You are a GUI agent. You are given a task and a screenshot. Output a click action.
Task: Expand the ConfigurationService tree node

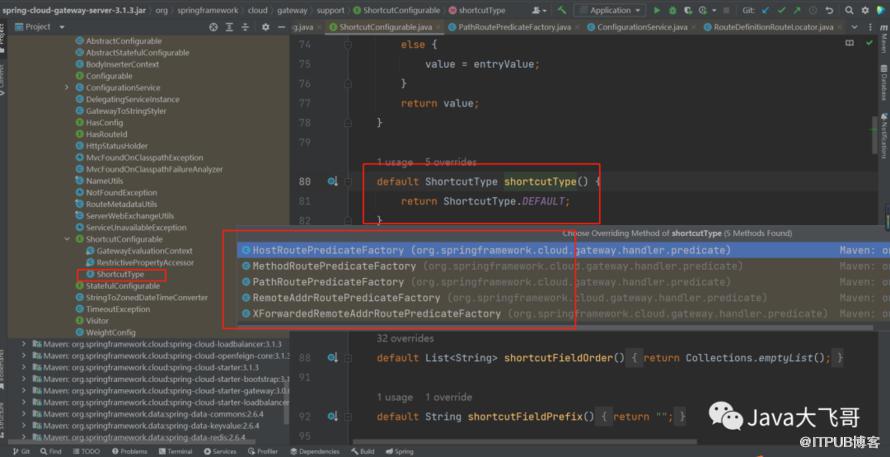(x=67, y=88)
